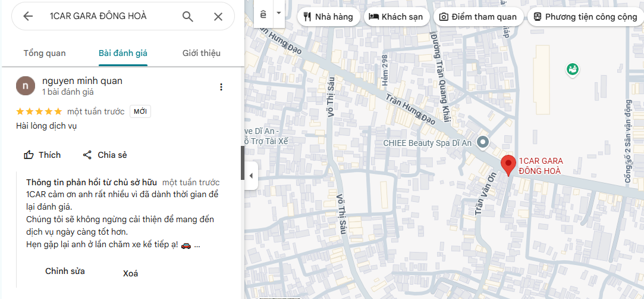Like the review with Thích button
Viewport: 644px width, 299px height.
(x=42, y=155)
